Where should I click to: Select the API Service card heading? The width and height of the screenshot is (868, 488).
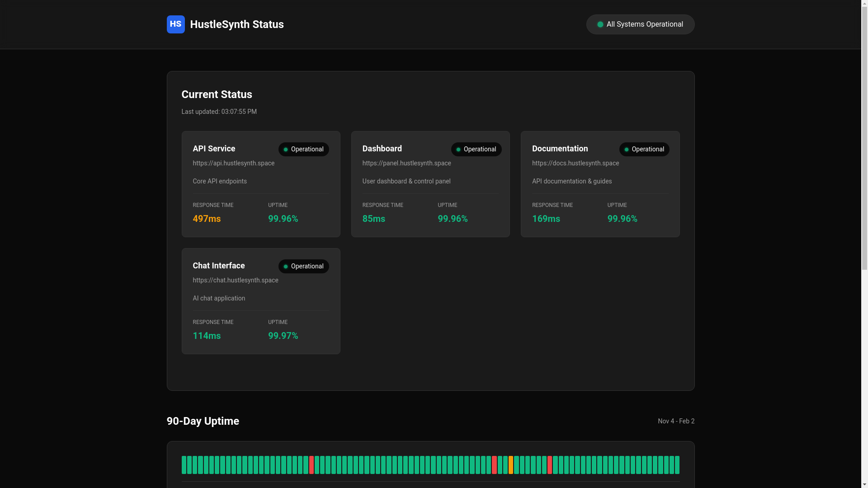(214, 149)
